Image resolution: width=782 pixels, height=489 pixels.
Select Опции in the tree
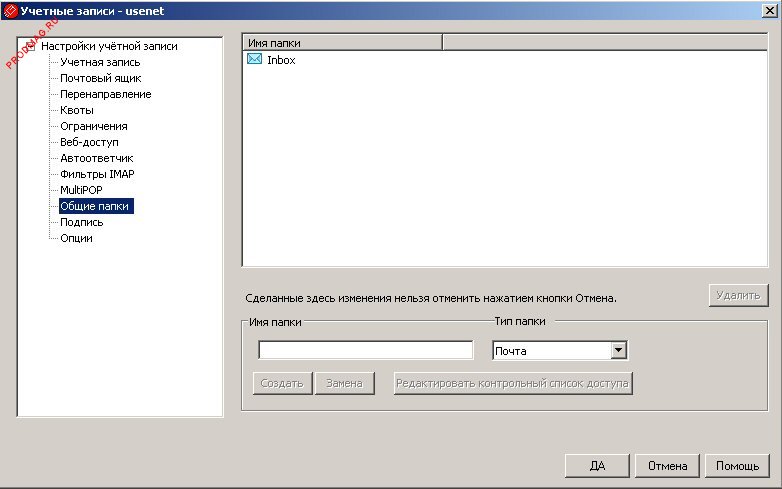(x=76, y=238)
